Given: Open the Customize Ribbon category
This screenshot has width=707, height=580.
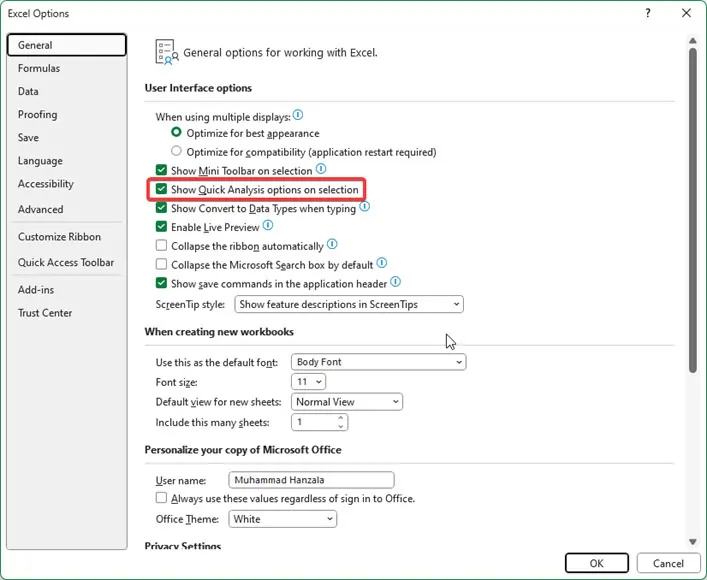Looking at the screenshot, I should pos(67,237).
